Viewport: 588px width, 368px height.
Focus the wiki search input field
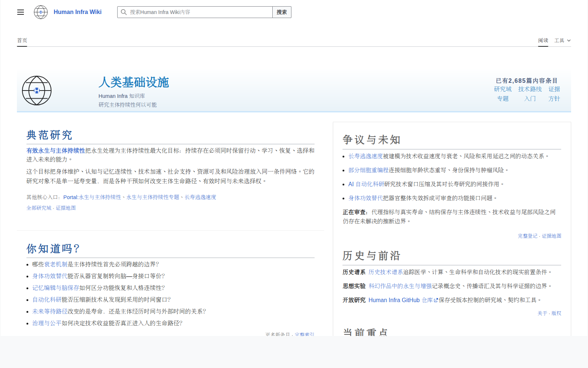point(195,12)
